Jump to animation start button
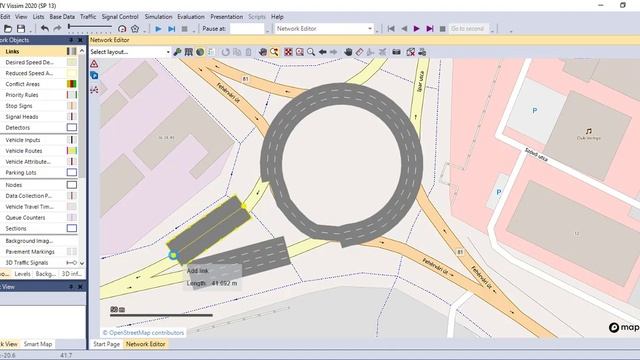 click(391, 29)
